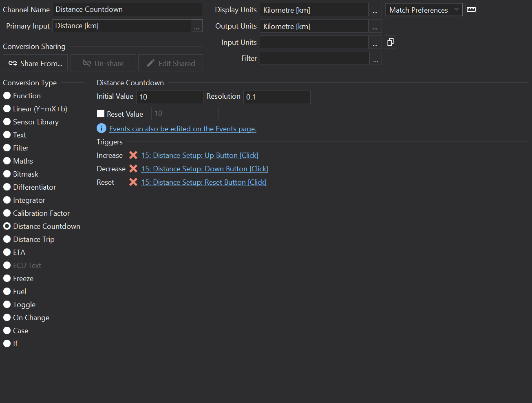Open the Distance Setup: Up Button trigger link
Screen dimensions: 532x403
[199, 155]
